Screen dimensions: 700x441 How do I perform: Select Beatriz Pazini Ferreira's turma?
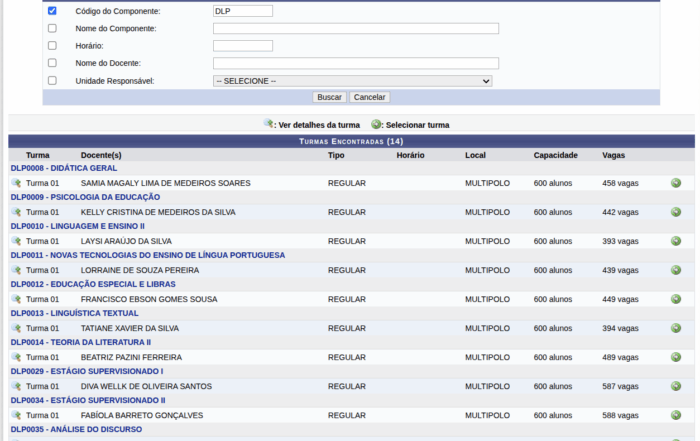coord(676,357)
